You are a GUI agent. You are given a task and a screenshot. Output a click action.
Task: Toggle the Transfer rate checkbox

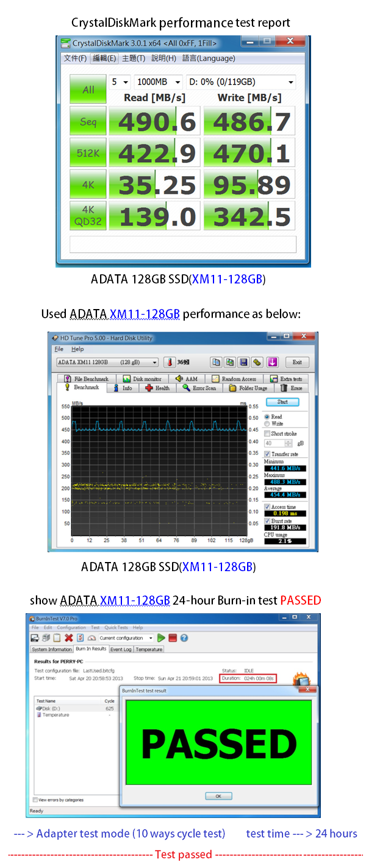coord(267,454)
